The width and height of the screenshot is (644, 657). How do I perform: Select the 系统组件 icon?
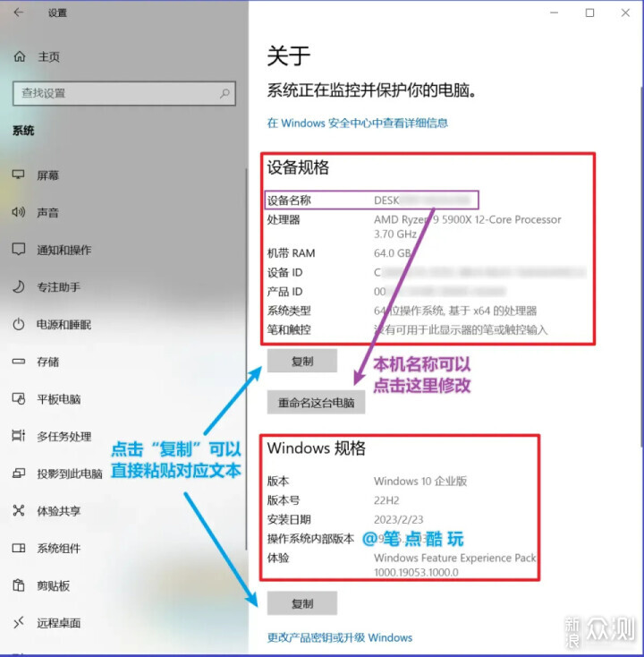coord(19,548)
